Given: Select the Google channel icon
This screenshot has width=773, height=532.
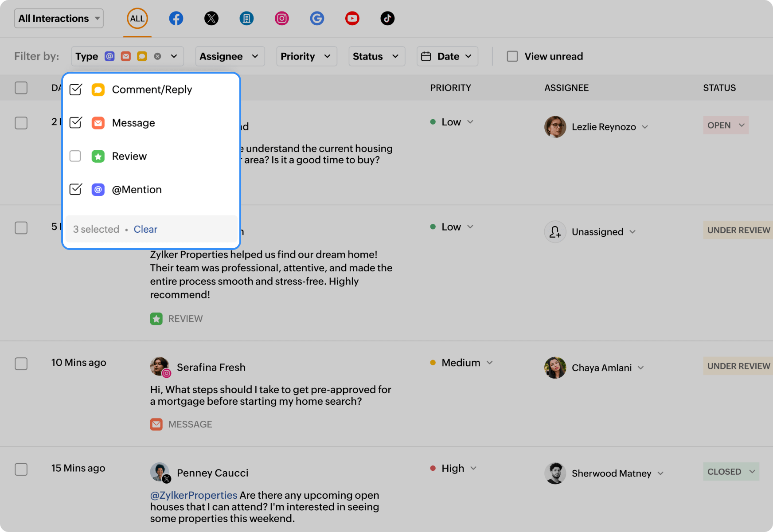Looking at the screenshot, I should (317, 18).
